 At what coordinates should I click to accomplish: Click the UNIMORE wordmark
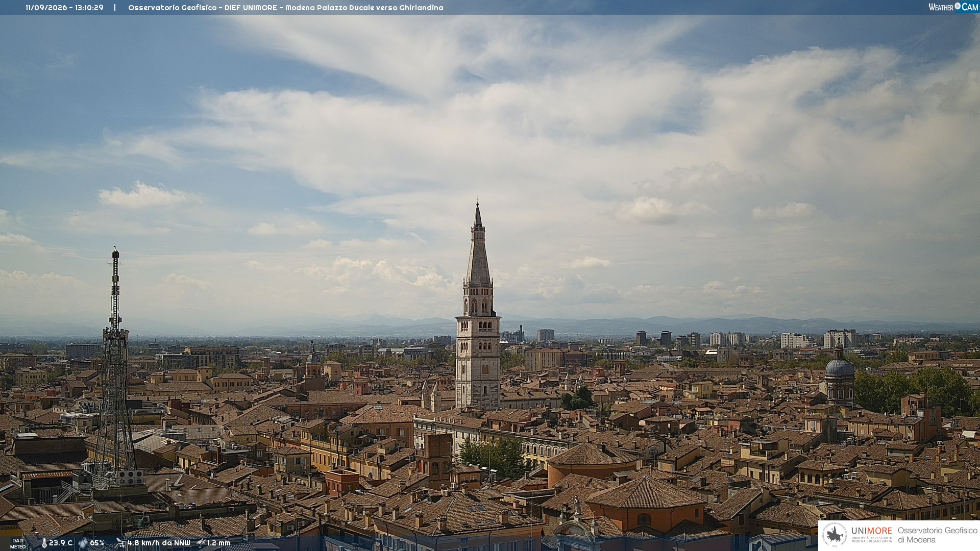pos(871,531)
